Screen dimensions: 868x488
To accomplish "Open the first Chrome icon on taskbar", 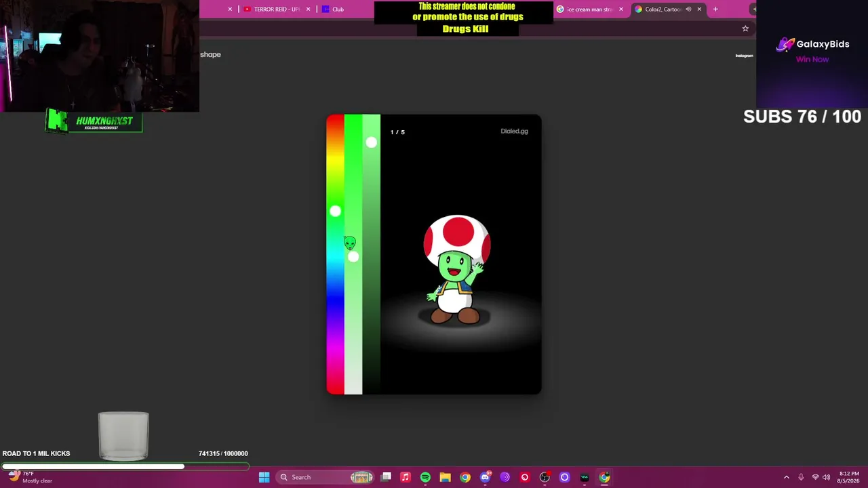I will [465, 477].
